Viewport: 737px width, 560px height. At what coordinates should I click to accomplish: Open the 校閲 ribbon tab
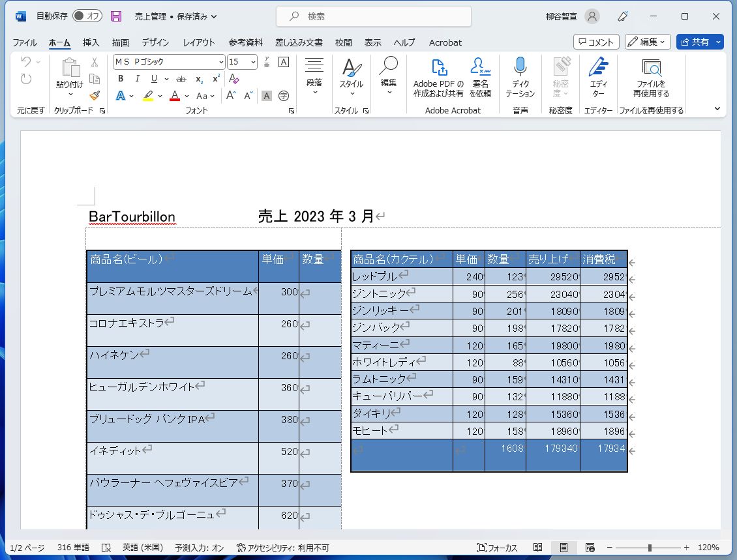tap(343, 42)
